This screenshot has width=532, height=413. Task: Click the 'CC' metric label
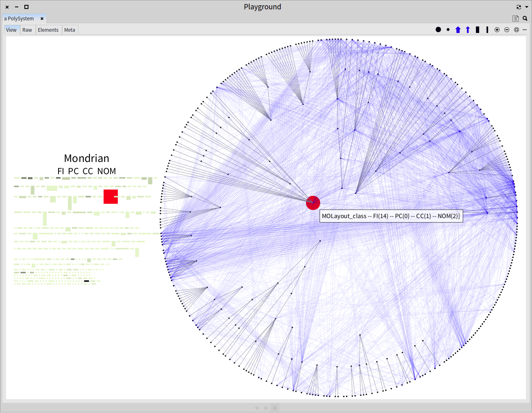(x=88, y=171)
